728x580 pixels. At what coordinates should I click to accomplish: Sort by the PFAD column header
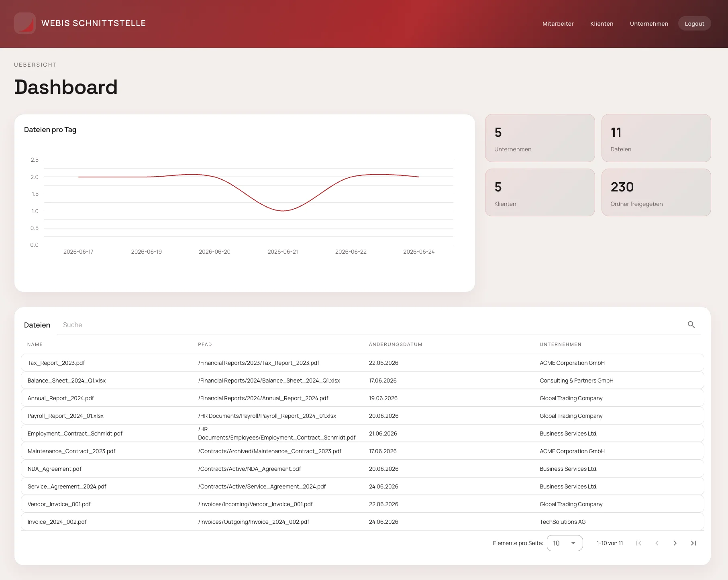click(205, 344)
